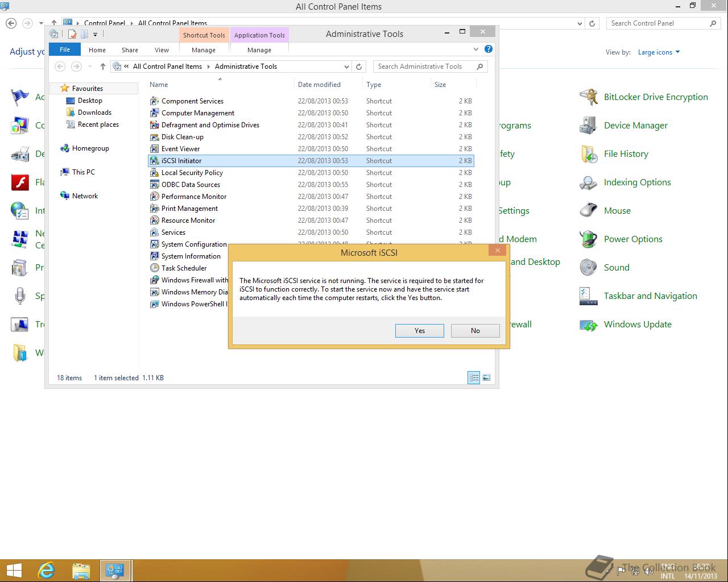Open ribbon help question mark icon
Viewport: 728px width, 582px height.
[x=488, y=49]
